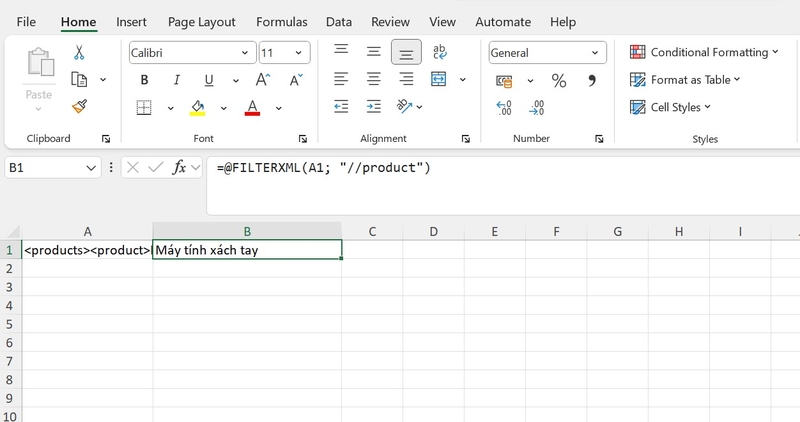Decrease indent
This screenshot has width=800, height=422.
click(x=341, y=106)
